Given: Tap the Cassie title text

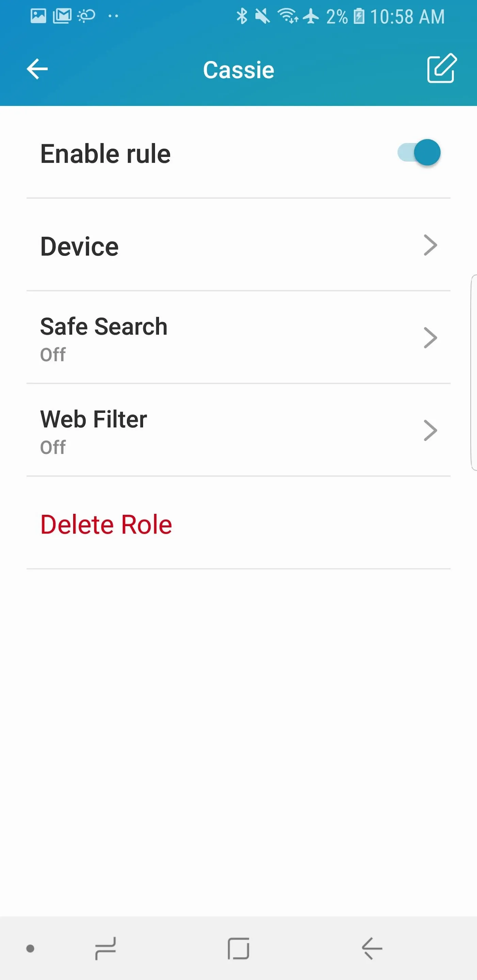Looking at the screenshot, I should 239,70.
